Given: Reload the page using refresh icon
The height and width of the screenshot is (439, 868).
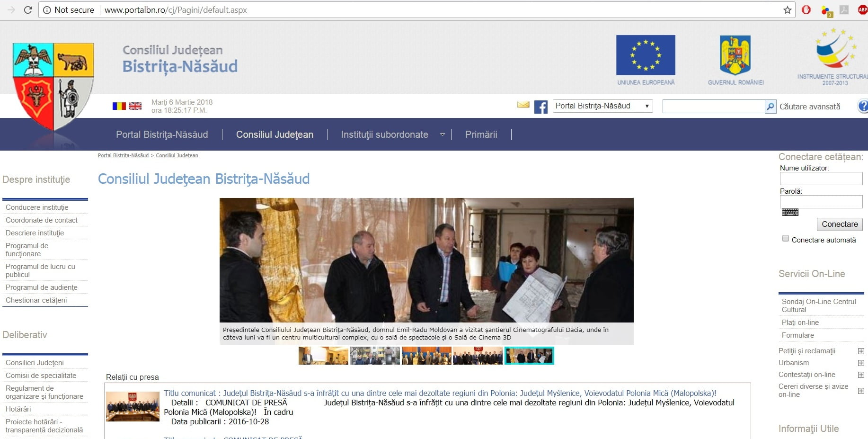Looking at the screenshot, I should 28,10.
